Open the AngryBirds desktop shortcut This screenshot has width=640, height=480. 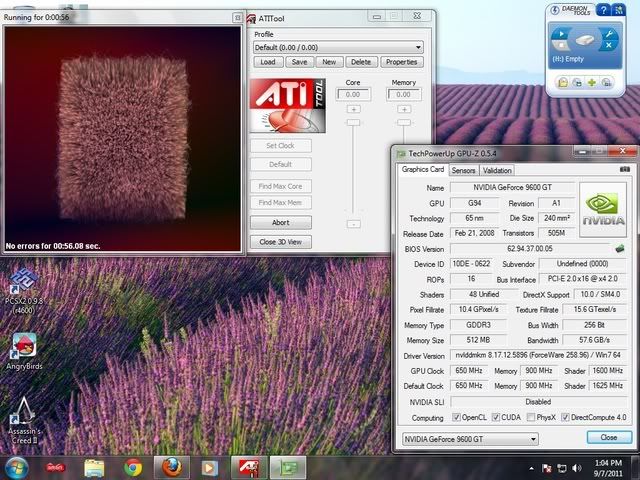[24, 352]
